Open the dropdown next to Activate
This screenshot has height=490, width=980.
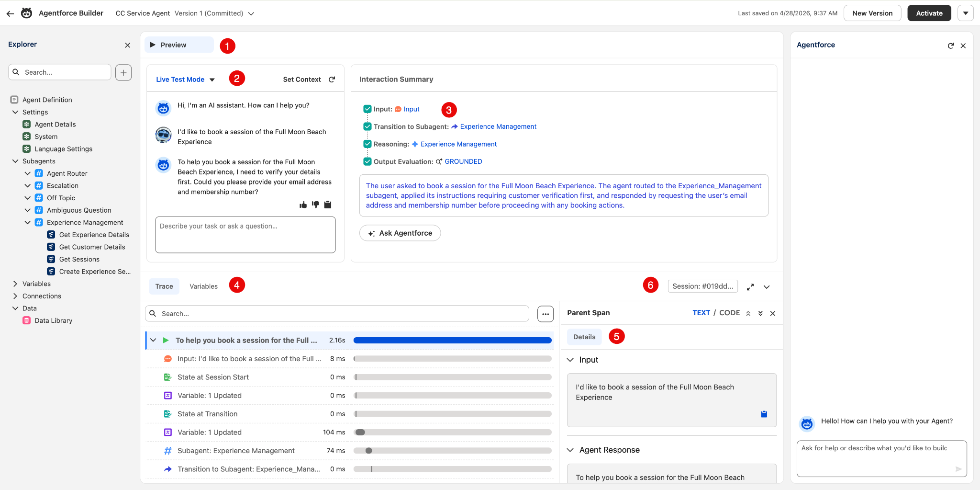tap(966, 13)
